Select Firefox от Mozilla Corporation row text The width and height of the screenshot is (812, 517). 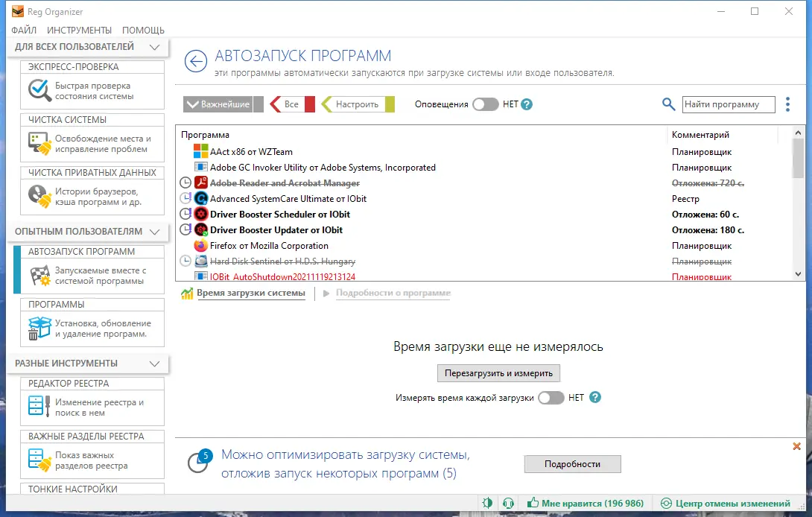pos(269,246)
